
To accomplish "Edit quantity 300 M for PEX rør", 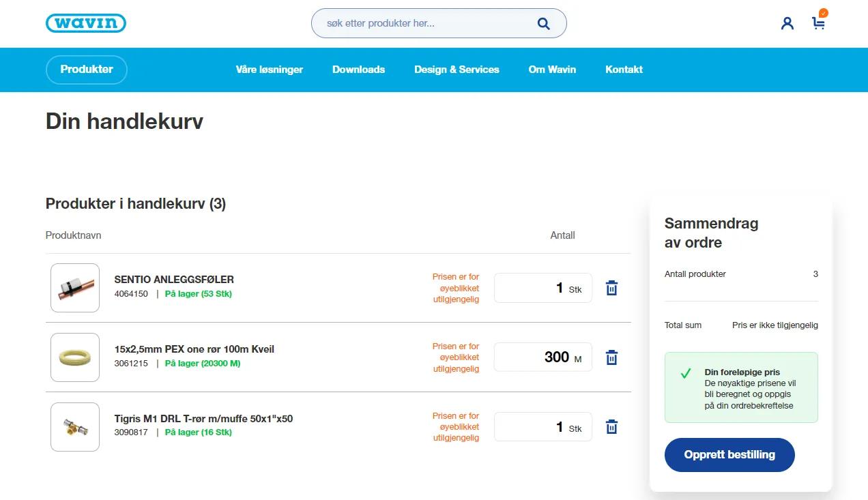I will pos(543,357).
